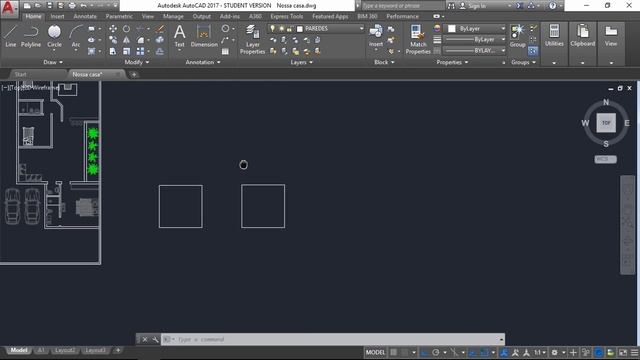Select the Mirror tool
The image size is (640, 360).
coord(127,40)
